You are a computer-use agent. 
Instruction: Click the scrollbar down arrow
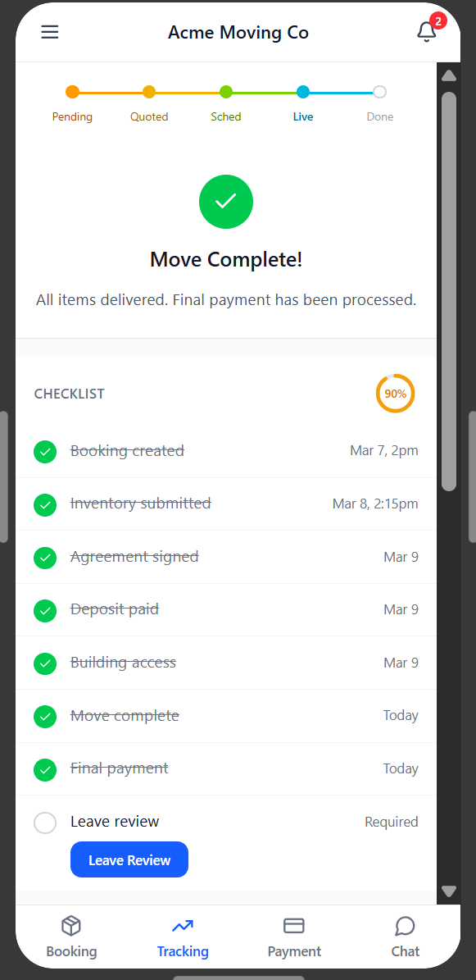[x=448, y=891]
